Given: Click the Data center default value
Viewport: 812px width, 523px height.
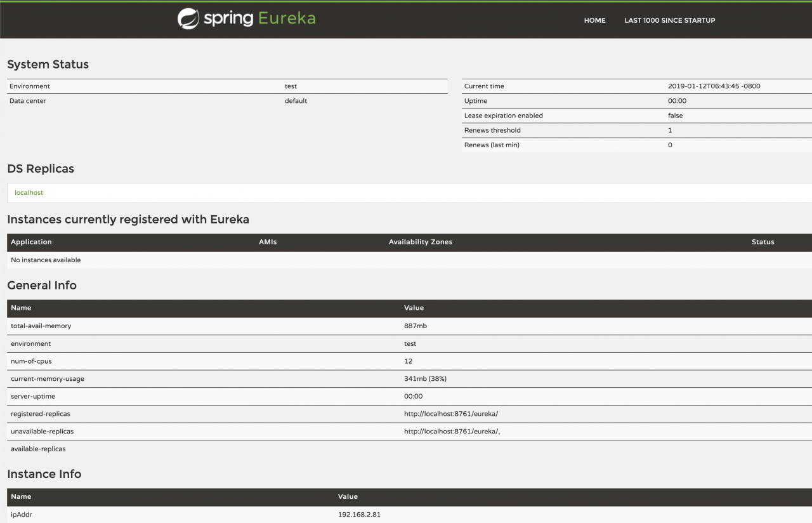Looking at the screenshot, I should point(296,100).
